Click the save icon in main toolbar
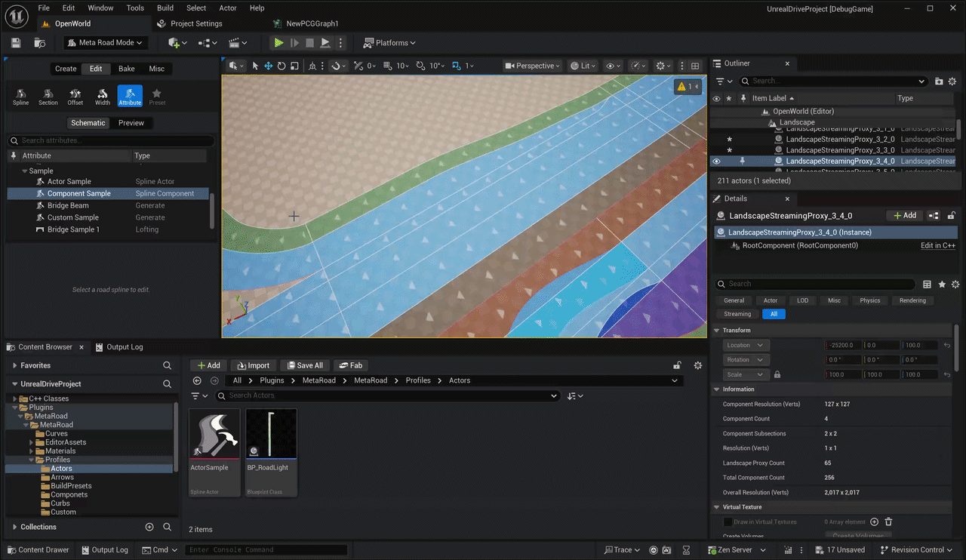966x560 pixels. point(16,43)
